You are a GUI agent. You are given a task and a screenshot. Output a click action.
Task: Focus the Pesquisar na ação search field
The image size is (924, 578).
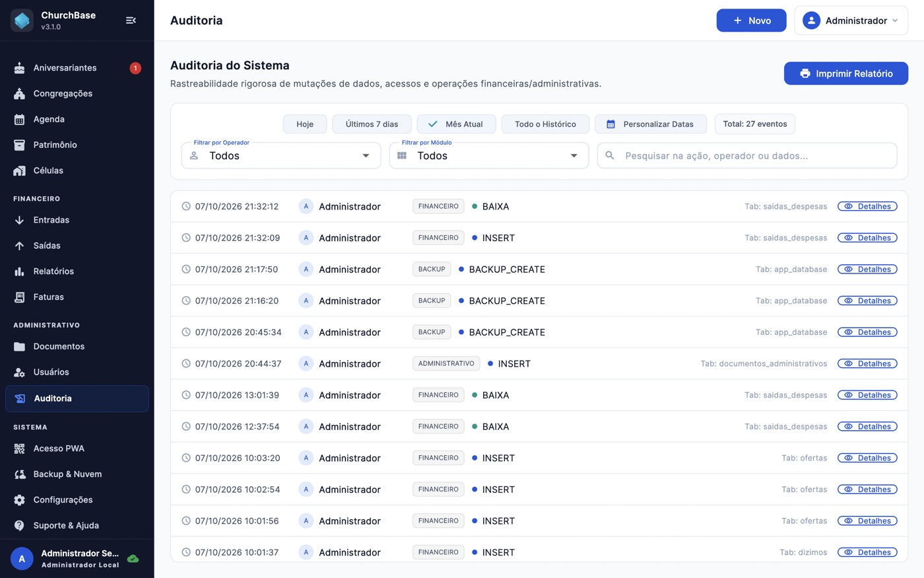pyautogui.click(x=747, y=156)
